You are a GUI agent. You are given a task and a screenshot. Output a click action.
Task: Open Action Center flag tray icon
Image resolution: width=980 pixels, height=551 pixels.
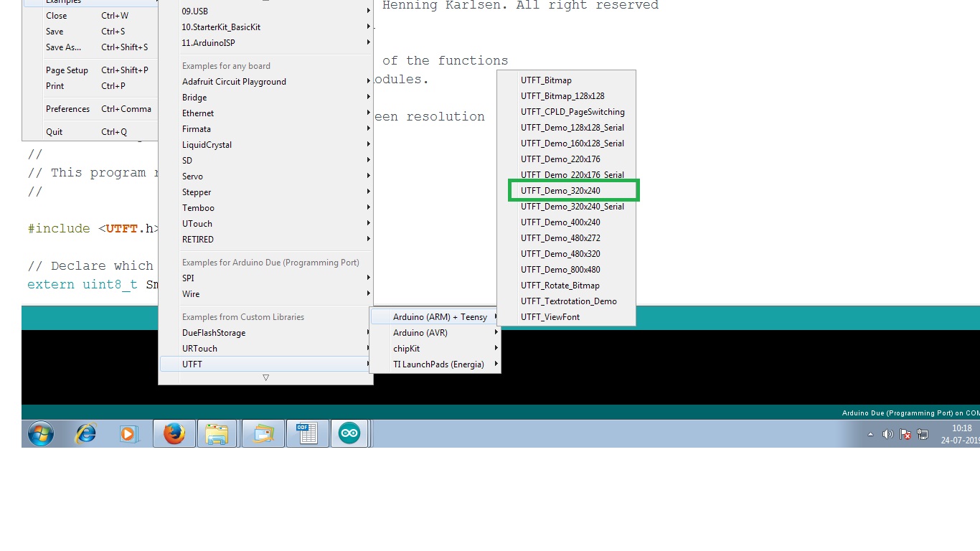point(905,434)
